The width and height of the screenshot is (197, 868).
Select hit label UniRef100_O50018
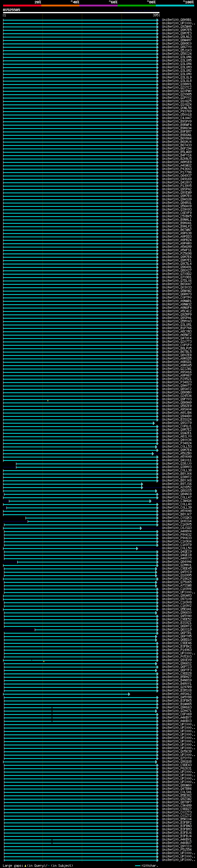(x=177, y=115)
